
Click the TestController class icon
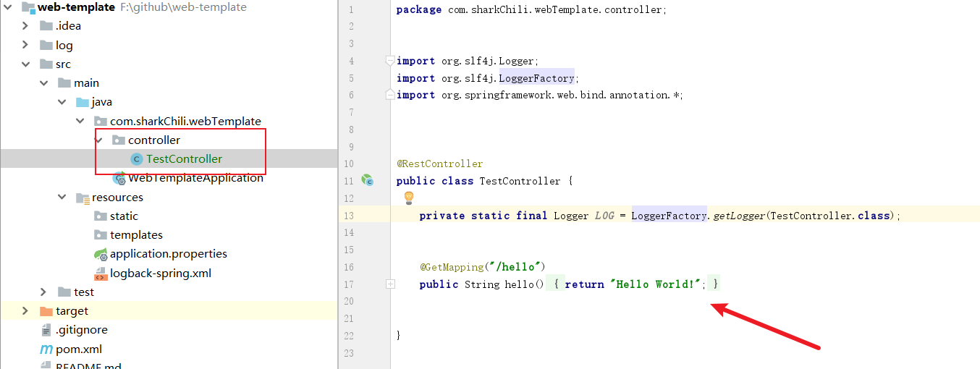pos(136,159)
